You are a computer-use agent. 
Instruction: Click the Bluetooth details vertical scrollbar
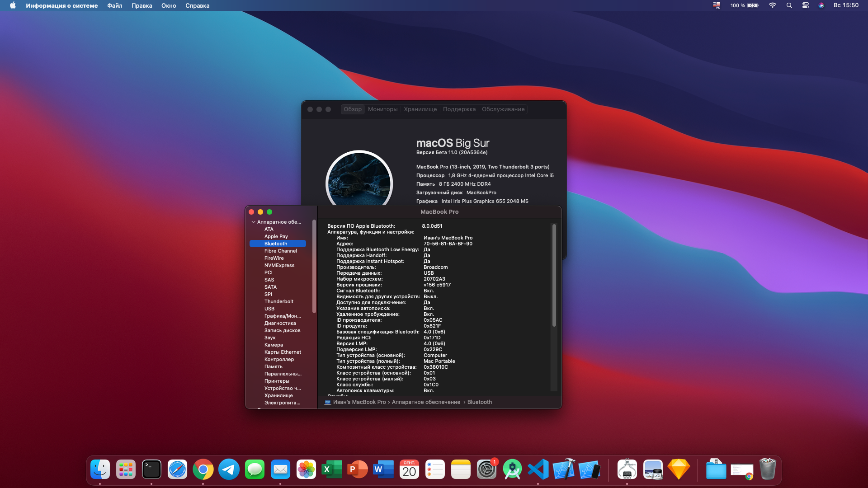coord(554,276)
